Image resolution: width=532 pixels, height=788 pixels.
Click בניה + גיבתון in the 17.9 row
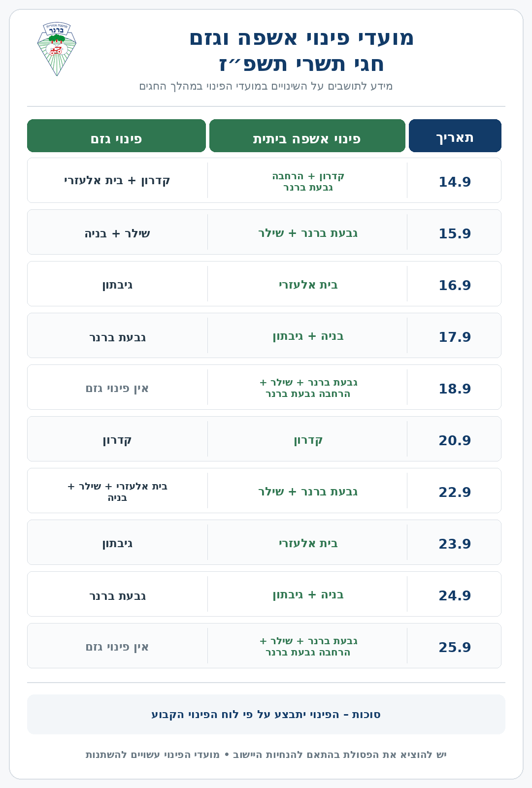(308, 336)
